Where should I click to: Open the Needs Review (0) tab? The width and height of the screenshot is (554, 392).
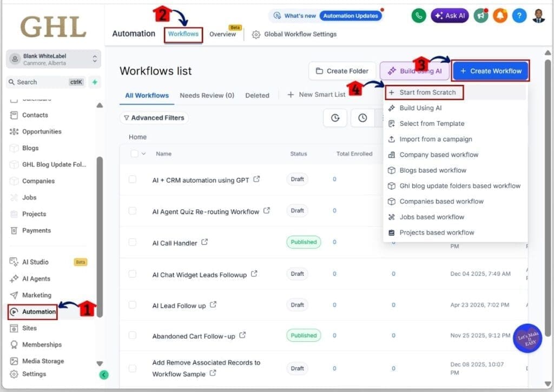(207, 95)
